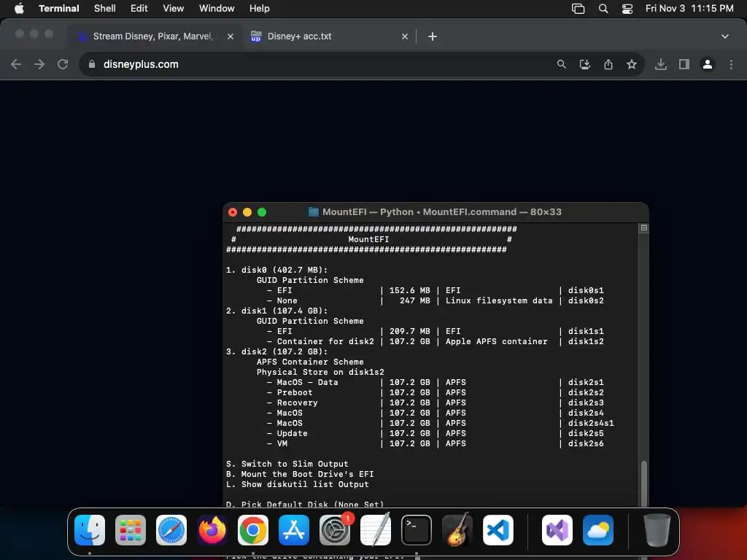
Task: Click the zoom magnifier icon in address bar
Action: pos(561,64)
